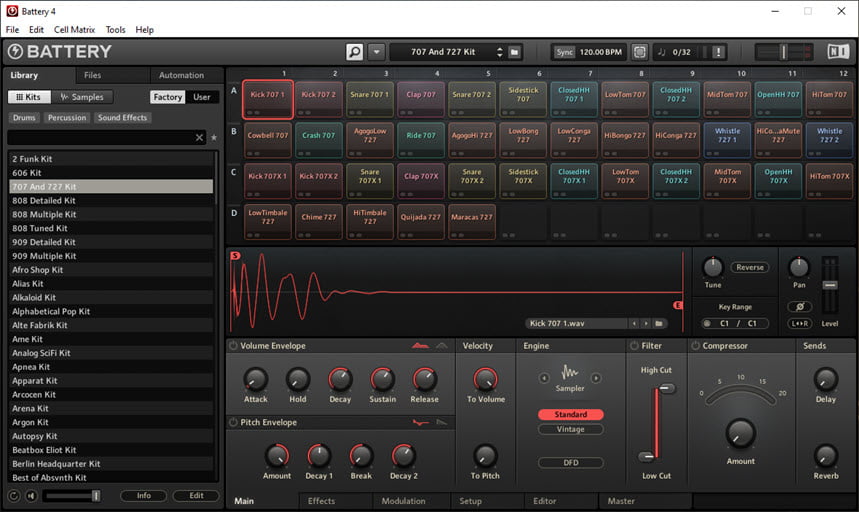Screen dimensions: 859x512
Task: Adjust the prehear volume slider
Action: [x=73, y=496]
